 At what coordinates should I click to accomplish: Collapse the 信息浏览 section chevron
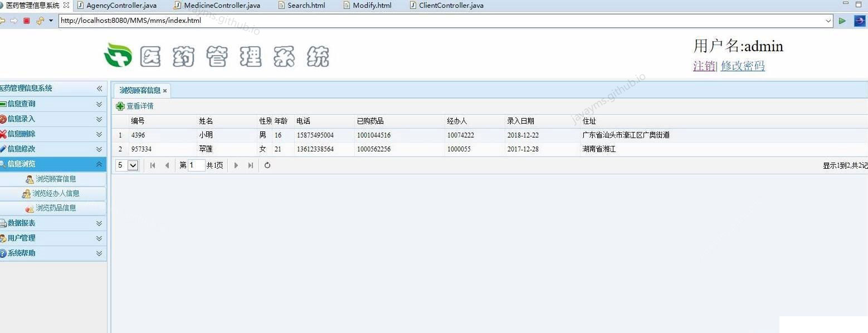[99, 164]
